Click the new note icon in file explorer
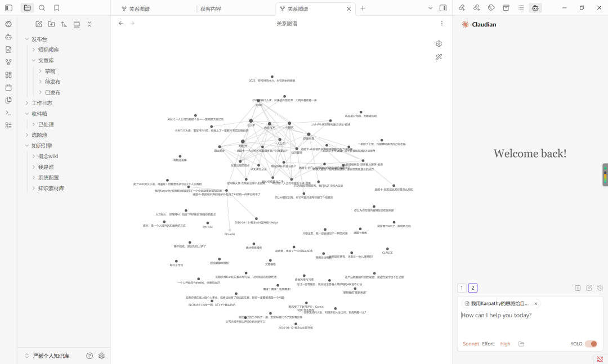The width and height of the screenshot is (608, 364). tap(39, 24)
